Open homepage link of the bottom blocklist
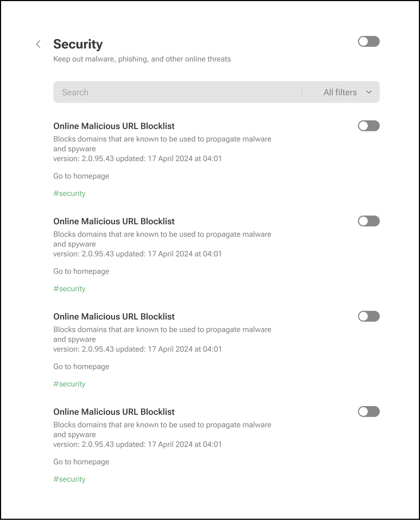Screen dimensions: 420x520 81,462
